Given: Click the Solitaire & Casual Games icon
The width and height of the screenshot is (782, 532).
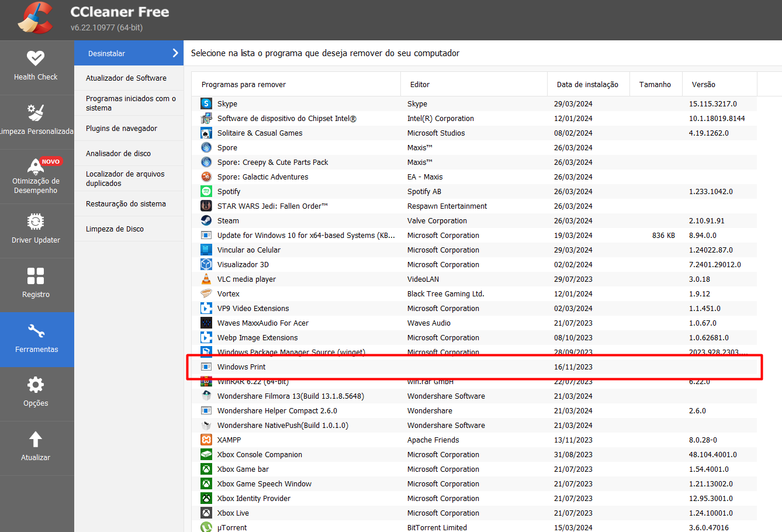Looking at the screenshot, I should pos(206,133).
